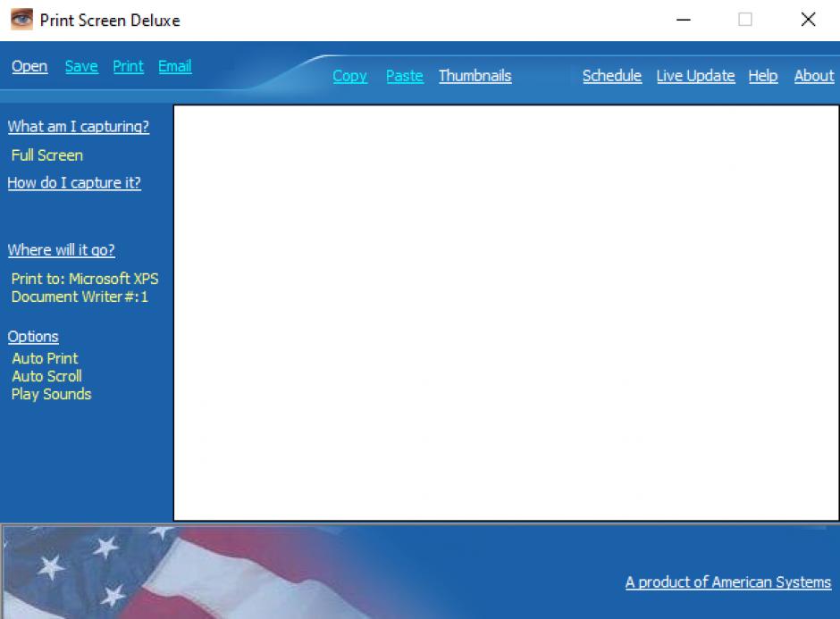Close the Print Screen Deluxe window
The image size is (840, 619).
click(x=808, y=20)
